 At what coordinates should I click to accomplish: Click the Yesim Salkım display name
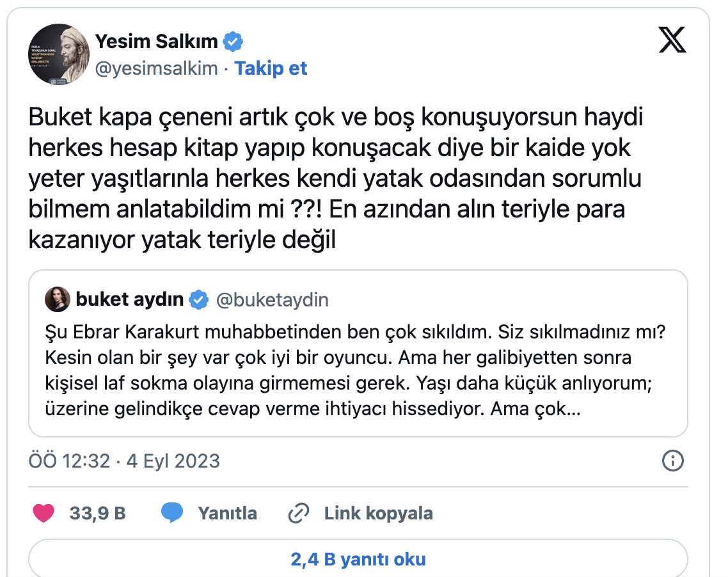coord(157,42)
